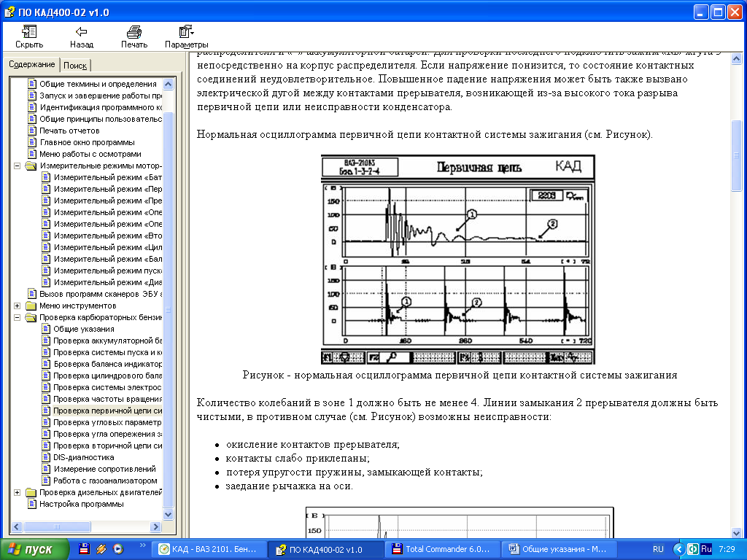The height and width of the screenshot is (560, 747).
Task: Open Общие указания topic in tree
Action: (84, 329)
